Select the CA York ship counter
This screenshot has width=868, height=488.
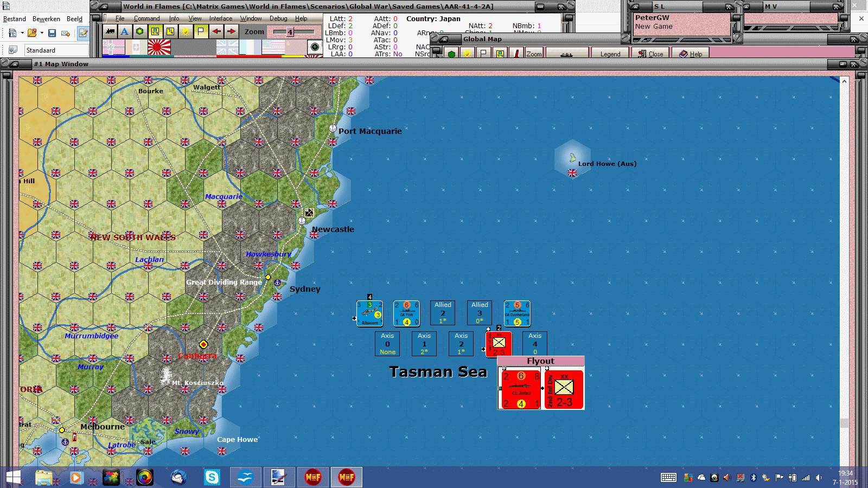point(406,313)
